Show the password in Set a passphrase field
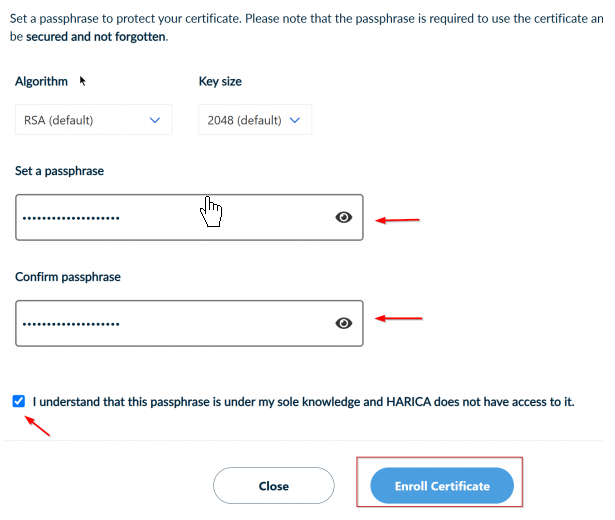615x520 pixels. point(344,217)
